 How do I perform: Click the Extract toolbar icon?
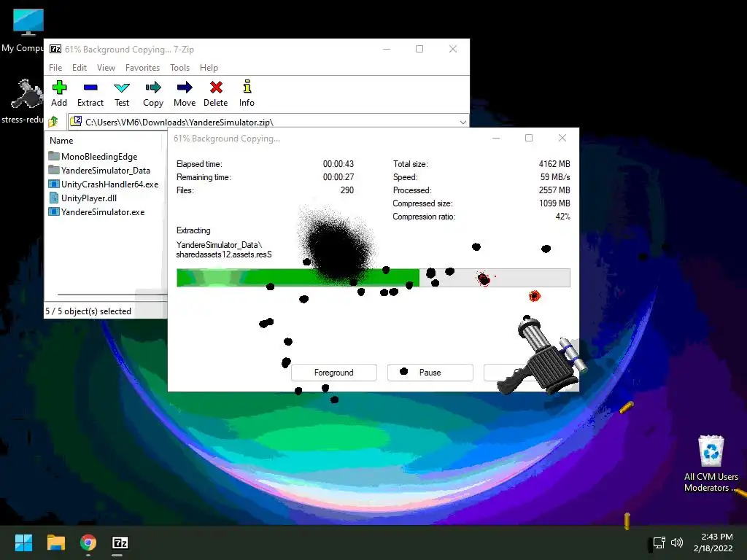(90, 87)
